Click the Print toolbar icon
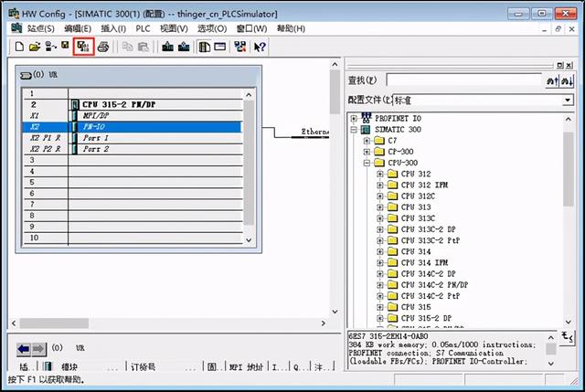585x392 pixels. tap(103, 46)
